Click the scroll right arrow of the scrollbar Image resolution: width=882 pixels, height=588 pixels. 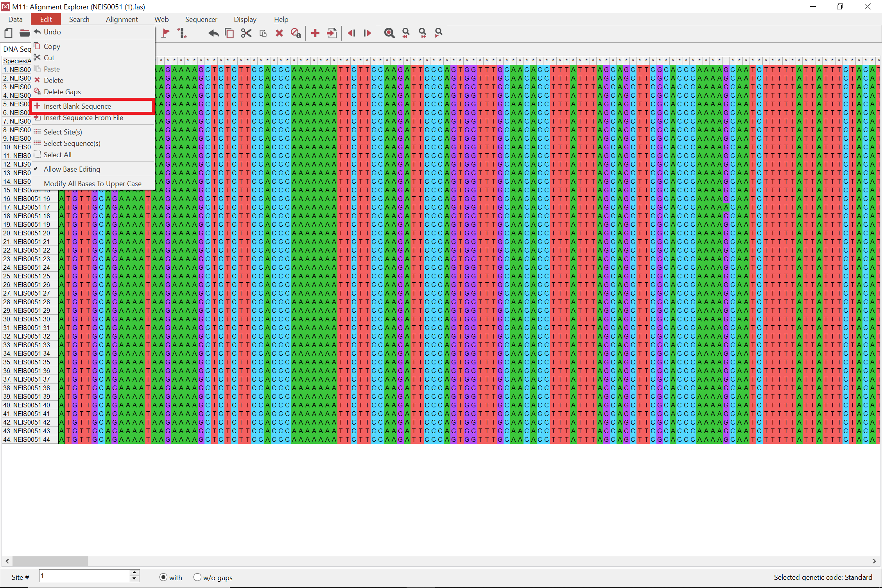pyautogui.click(x=874, y=561)
